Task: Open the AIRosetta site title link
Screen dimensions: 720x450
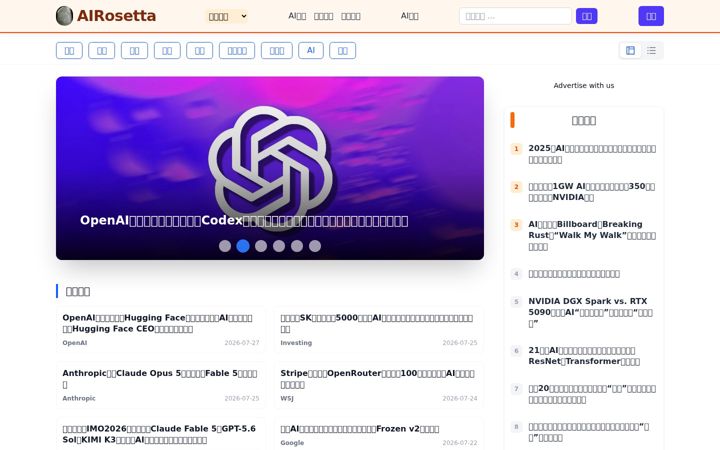Action: point(116,16)
